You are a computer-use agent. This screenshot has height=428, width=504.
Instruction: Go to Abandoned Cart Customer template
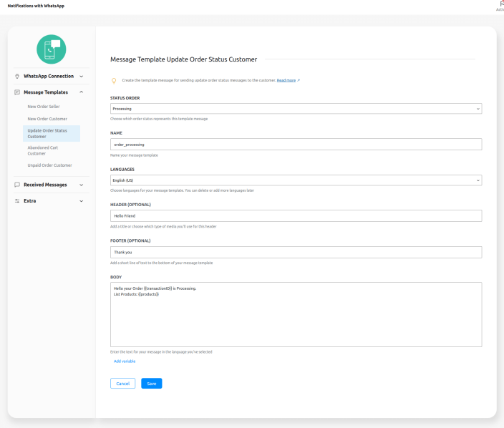(x=43, y=150)
